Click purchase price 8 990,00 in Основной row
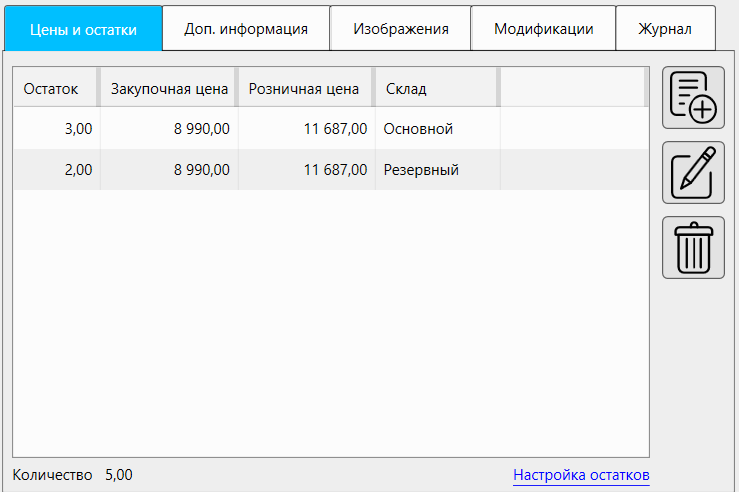The height and width of the screenshot is (492, 739). tap(201, 128)
